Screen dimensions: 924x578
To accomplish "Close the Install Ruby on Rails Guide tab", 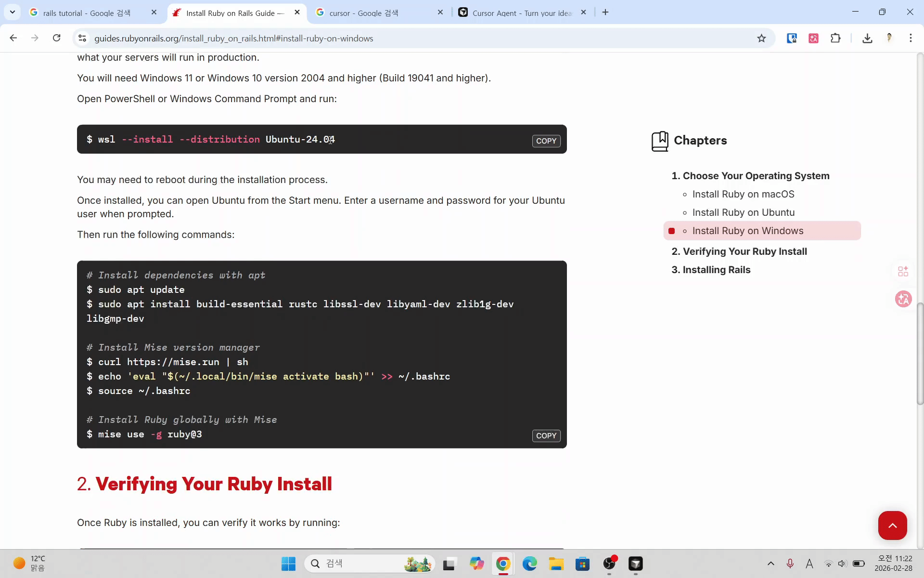I will click(x=297, y=13).
